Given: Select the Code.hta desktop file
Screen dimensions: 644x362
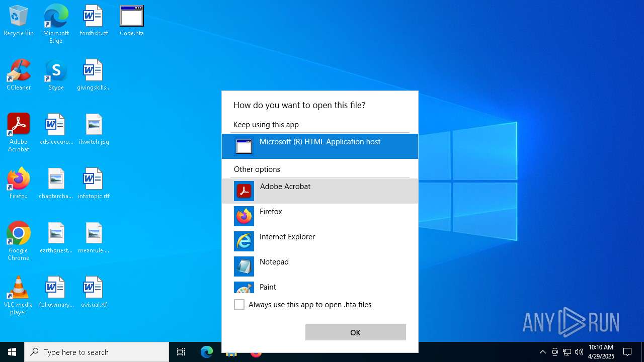Looking at the screenshot, I should click(x=132, y=21).
